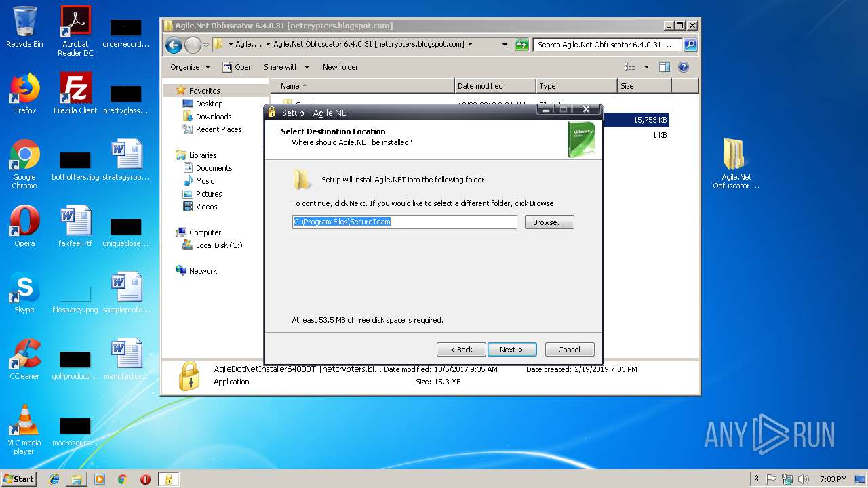Open Music library
Screen dimensions: 868x488
pos(205,181)
